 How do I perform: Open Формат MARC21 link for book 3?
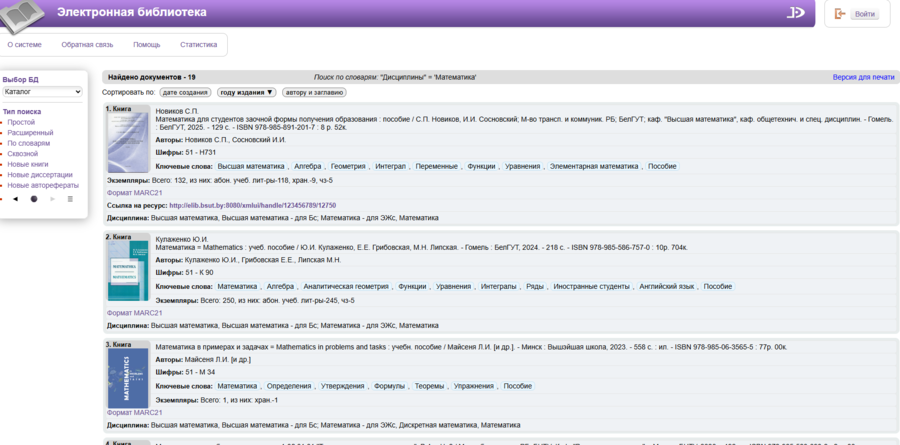[134, 412]
